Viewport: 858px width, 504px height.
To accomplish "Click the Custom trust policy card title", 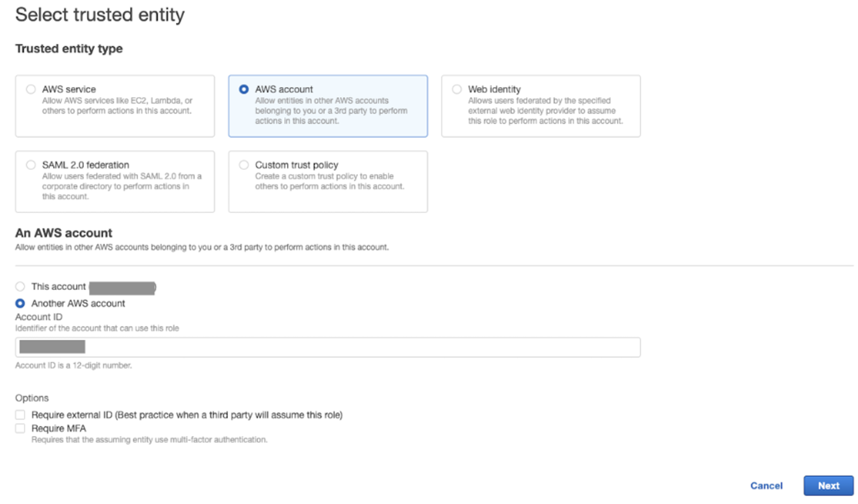I will coord(297,165).
